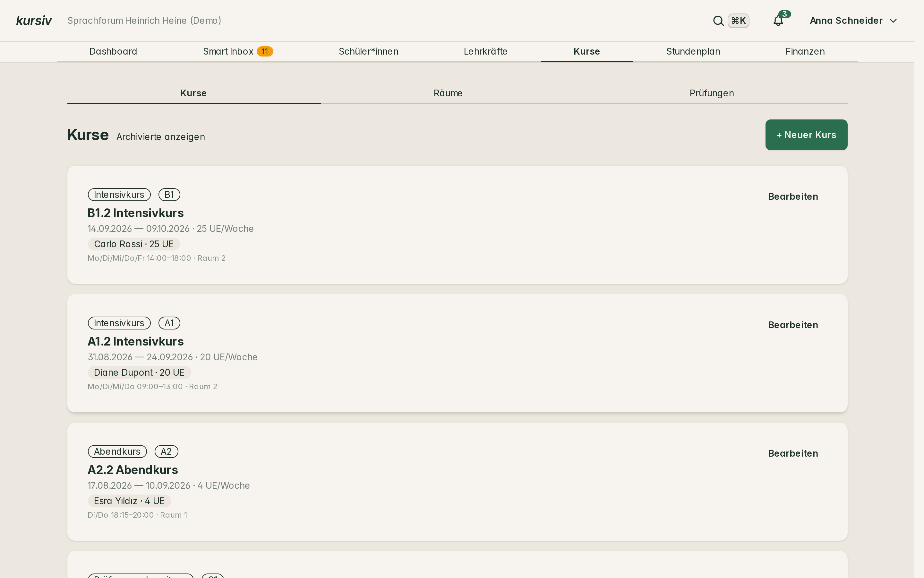The height and width of the screenshot is (578, 924).
Task: Switch to the Räume sub-tab
Action: (x=448, y=93)
